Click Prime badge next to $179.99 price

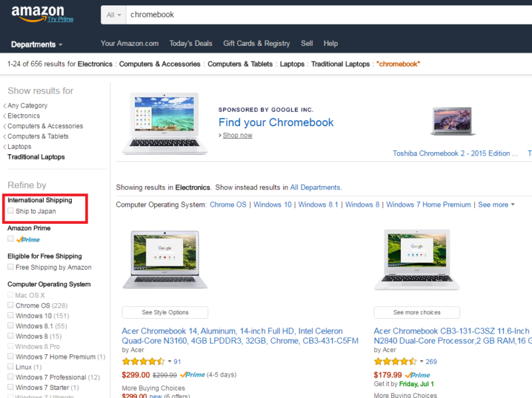point(418,375)
